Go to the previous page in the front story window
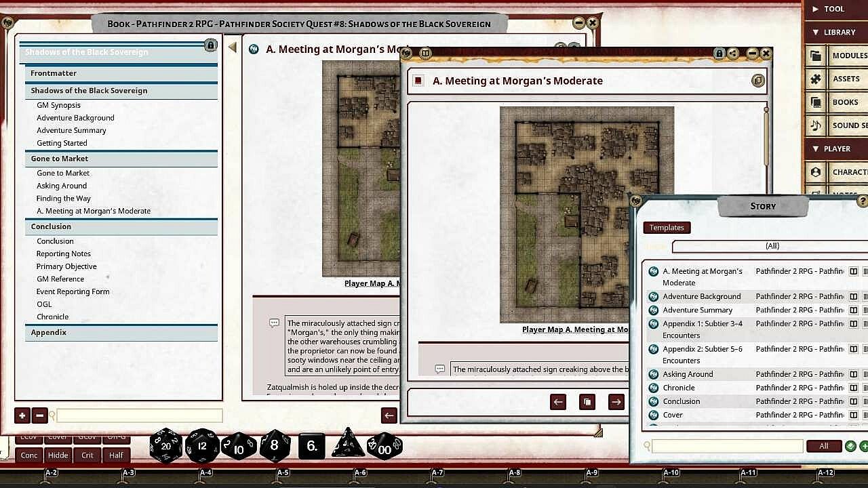Viewport: 868px width, 488px height. pyautogui.click(x=558, y=402)
